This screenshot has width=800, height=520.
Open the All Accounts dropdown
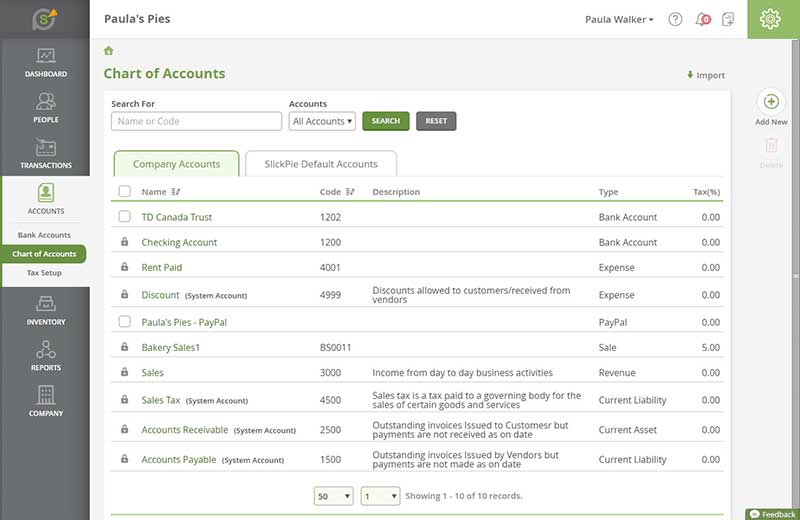(322, 121)
